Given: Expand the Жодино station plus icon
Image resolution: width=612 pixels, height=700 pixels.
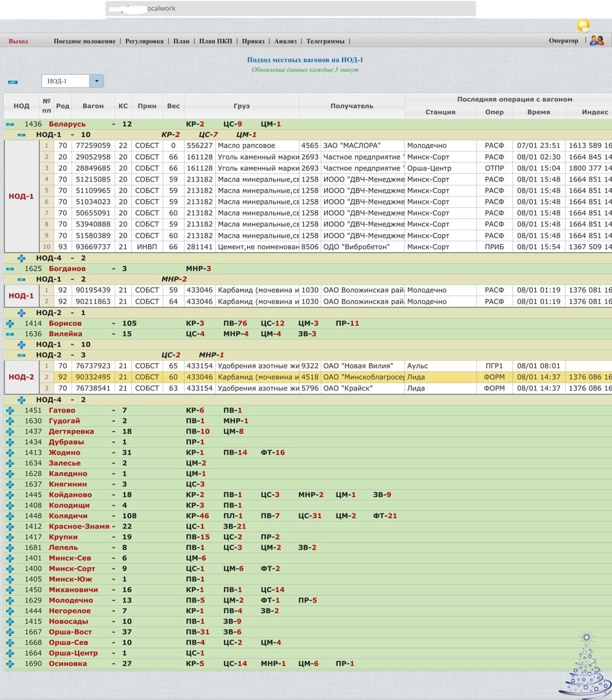Looking at the screenshot, I should [10, 452].
